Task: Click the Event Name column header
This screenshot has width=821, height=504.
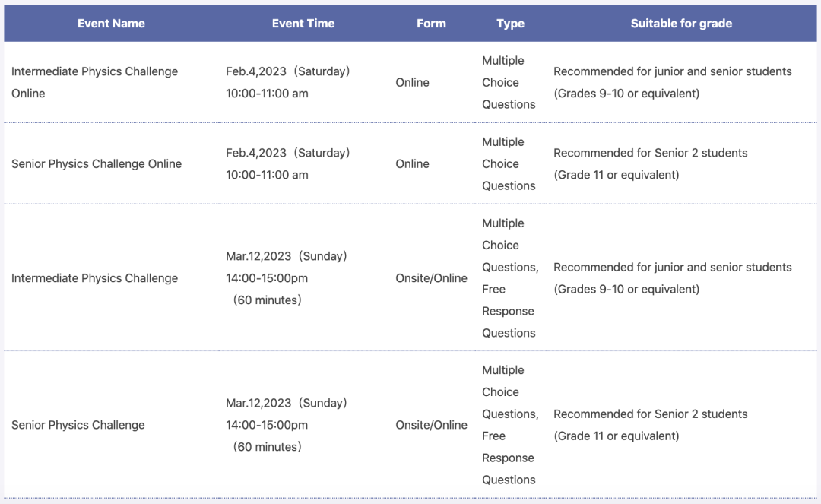Action: pos(111,24)
